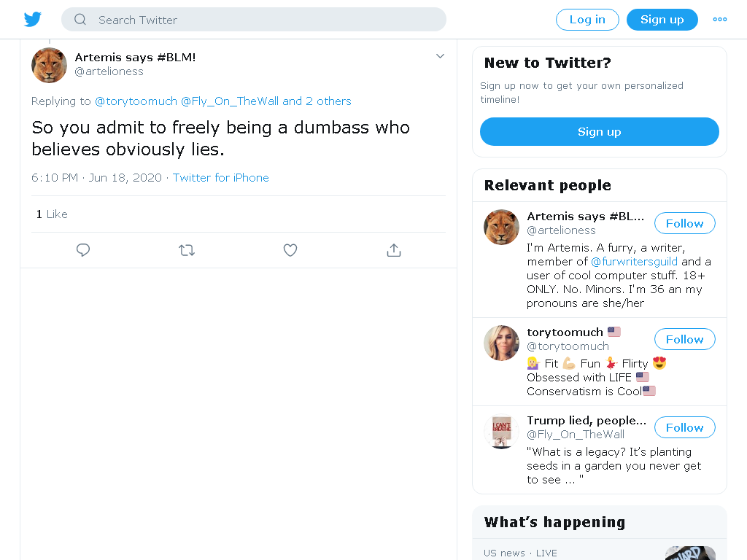
Task: Click the Twitter bird logo
Action: (x=33, y=20)
